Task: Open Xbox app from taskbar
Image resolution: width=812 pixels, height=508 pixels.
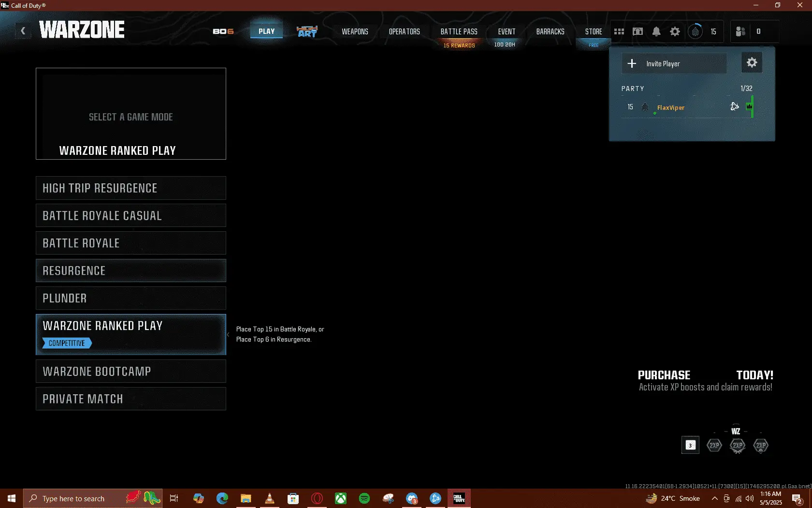Action: pyautogui.click(x=341, y=498)
